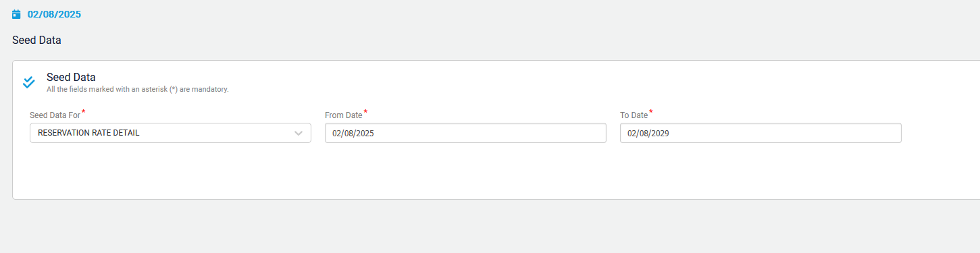Image resolution: width=980 pixels, height=253 pixels.
Task: Click the double checkmark icon in Seed Data card
Action: click(x=28, y=82)
